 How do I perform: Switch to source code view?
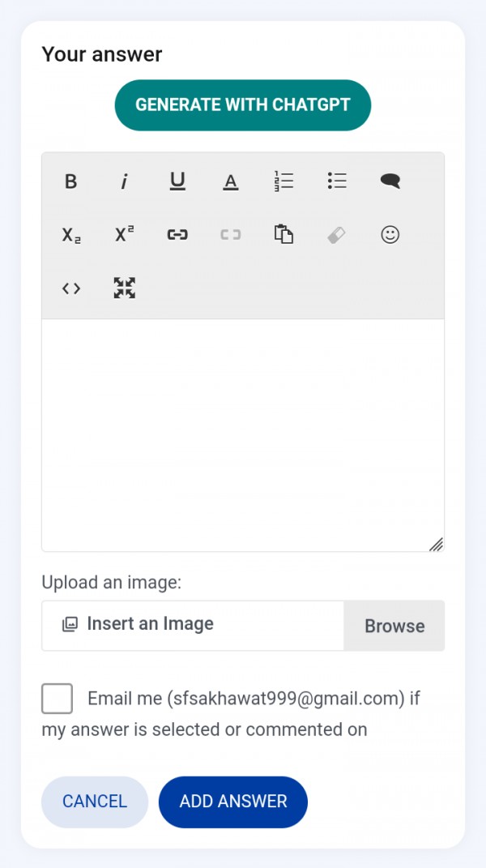[x=71, y=289]
